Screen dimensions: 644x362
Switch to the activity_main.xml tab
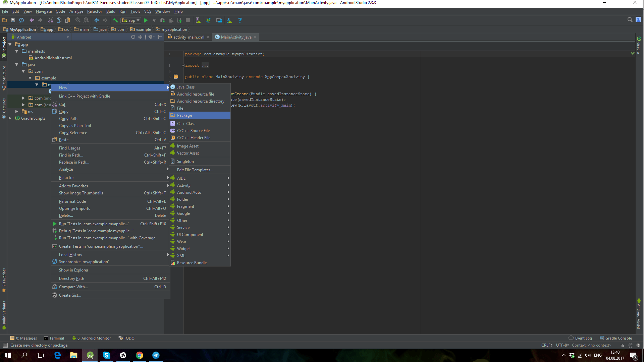pyautogui.click(x=189, y=37)
